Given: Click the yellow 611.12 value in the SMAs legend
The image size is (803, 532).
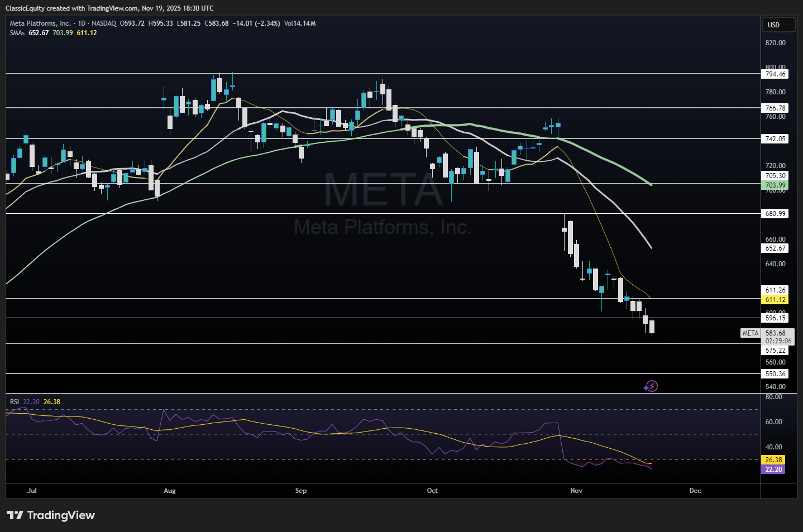Looking at the screenshot, I should [87, 33].
